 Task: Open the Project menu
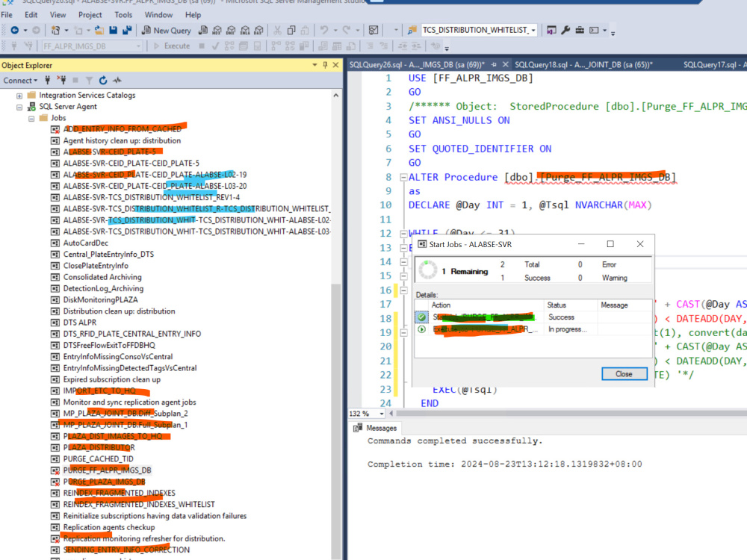pyautogui.click(x=90, y=15)
